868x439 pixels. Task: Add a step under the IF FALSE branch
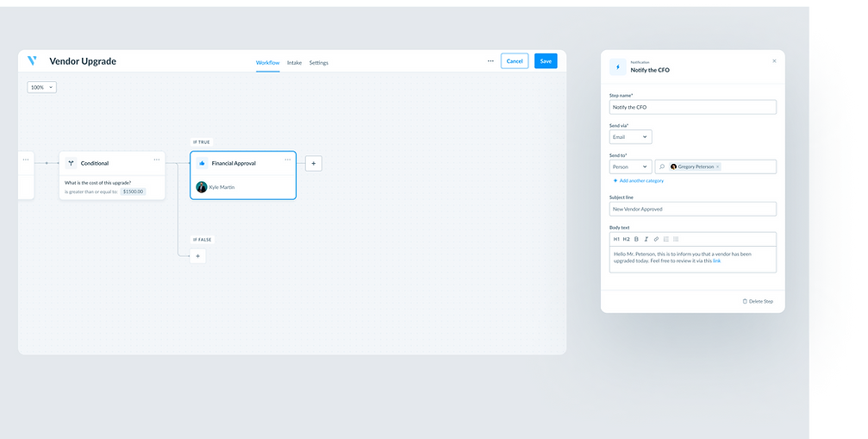pos(197,256)
